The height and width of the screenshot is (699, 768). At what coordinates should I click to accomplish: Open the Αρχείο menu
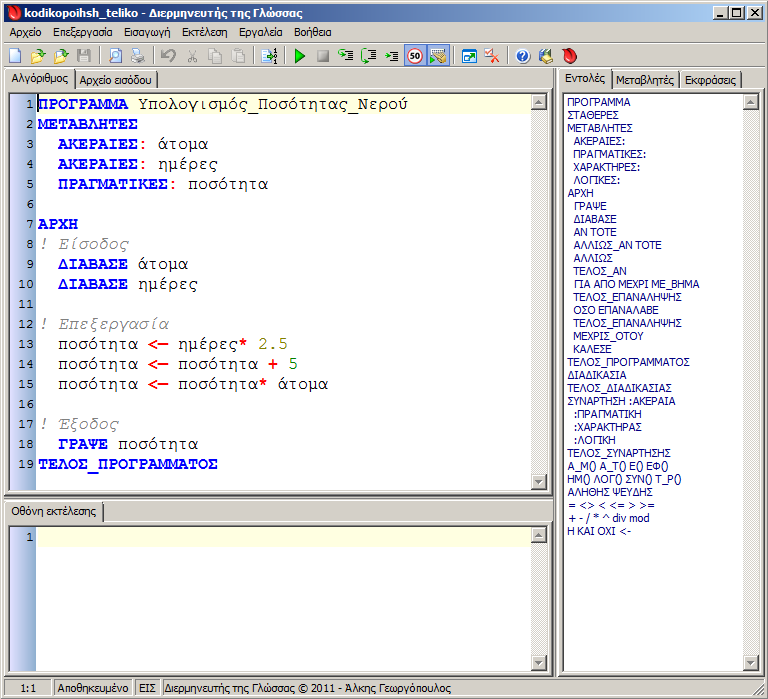pyautogui.click(x=25, y=32)
